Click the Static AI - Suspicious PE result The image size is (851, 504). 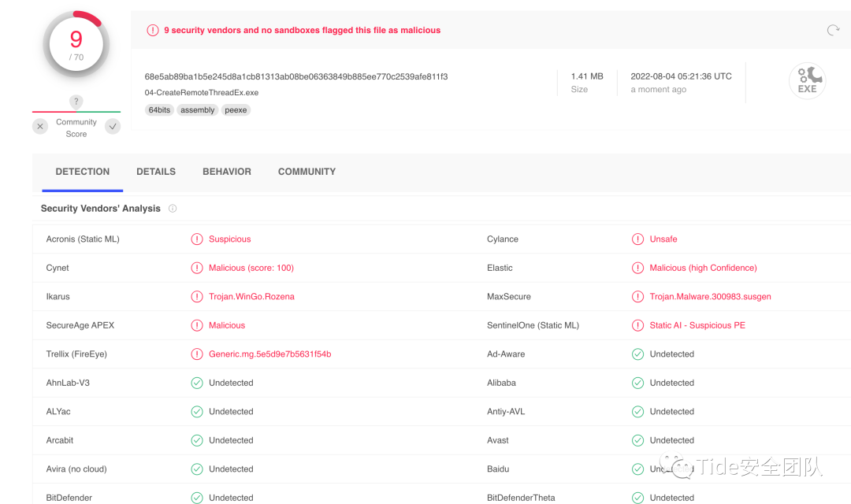[697, 325]
